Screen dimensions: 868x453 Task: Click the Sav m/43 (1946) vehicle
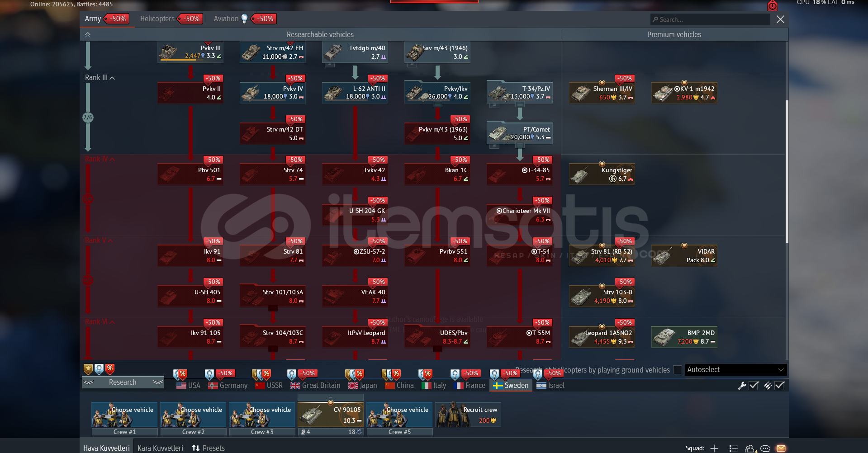point(437,52)
